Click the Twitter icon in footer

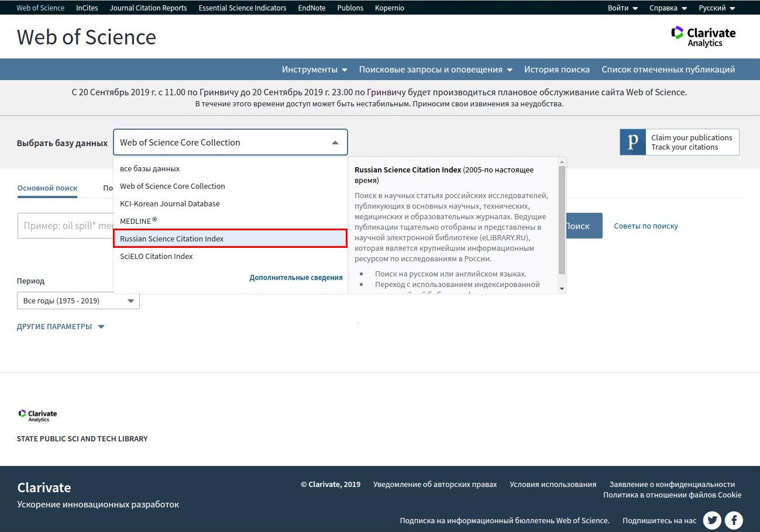pyautogui.click(x=712, y=520)
